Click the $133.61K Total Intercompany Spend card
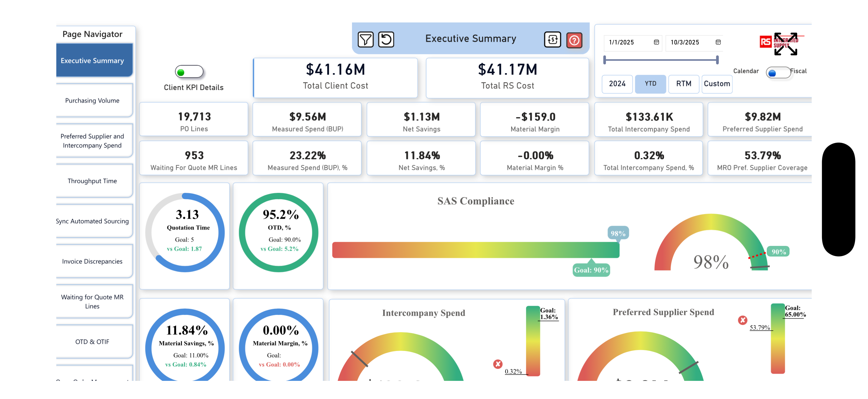This screenshot has width=868, height=399. coord(649,119)
